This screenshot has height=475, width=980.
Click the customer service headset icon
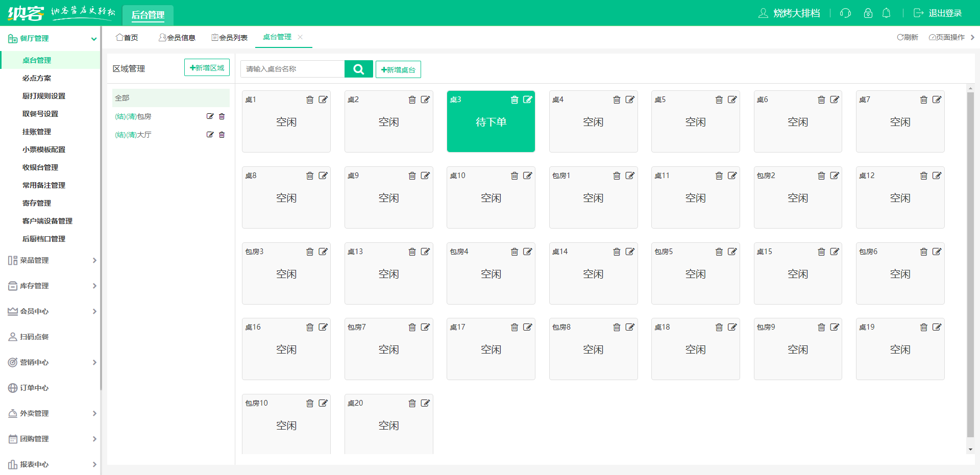[845, 13]
